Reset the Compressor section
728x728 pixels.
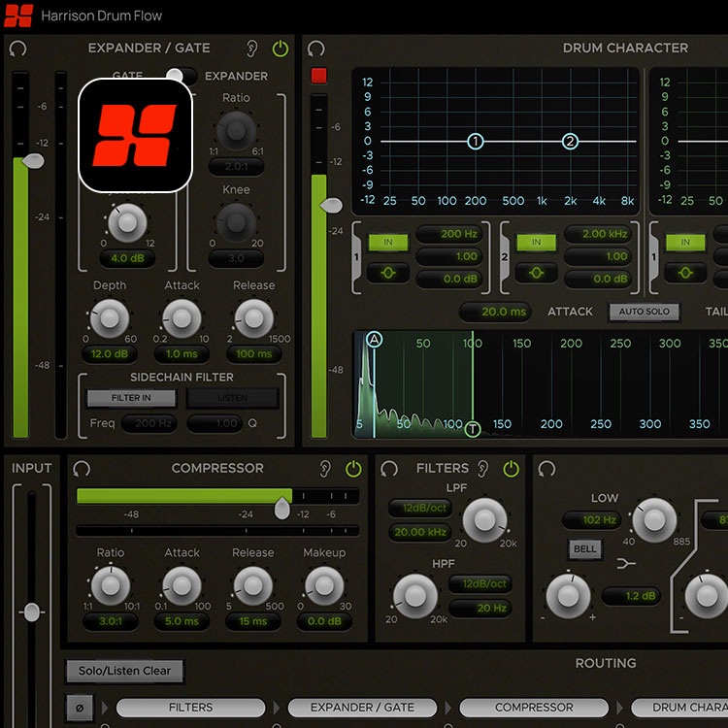point(82,469)
